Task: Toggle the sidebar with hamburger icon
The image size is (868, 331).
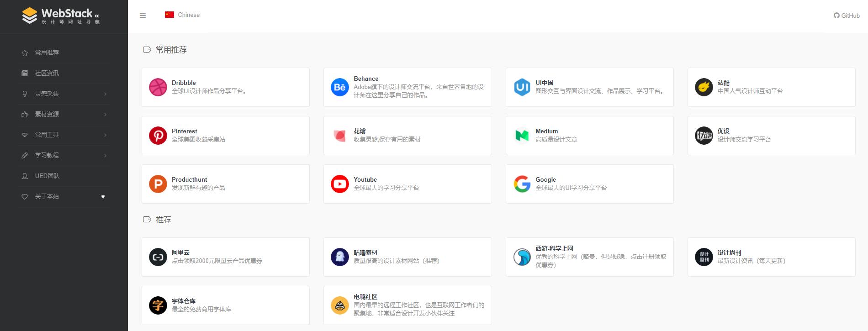Action: (143, 15)
